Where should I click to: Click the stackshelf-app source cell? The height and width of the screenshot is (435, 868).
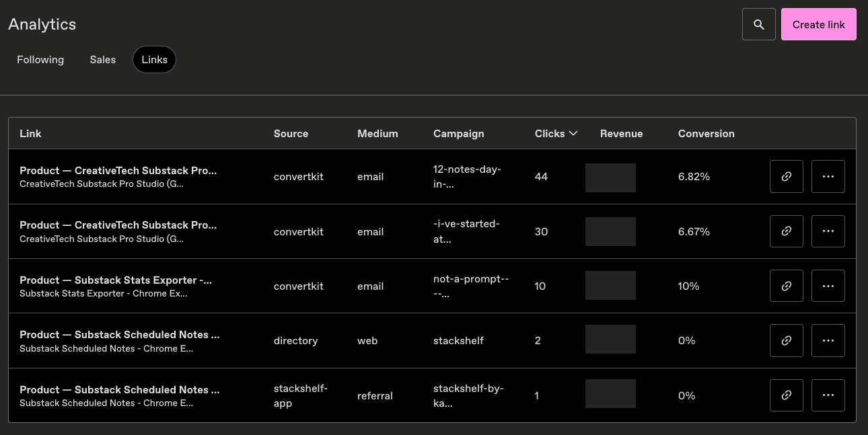(x=301, y=395)
